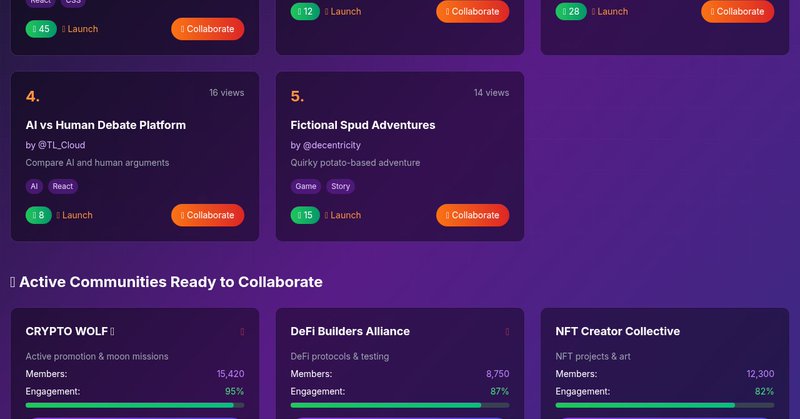
Task: Click the rank number "5."
Action: click(297, 96)
